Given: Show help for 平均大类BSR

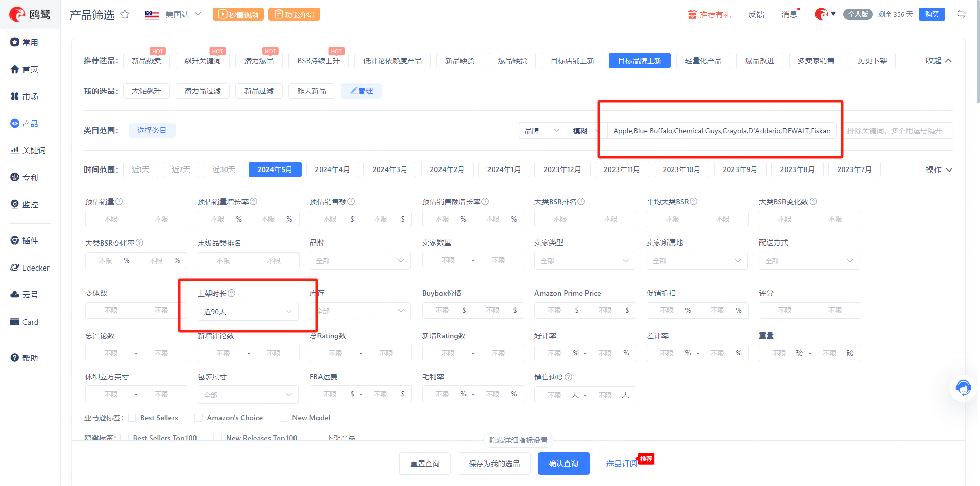Looking at the screenshot, I should (694, 202).
